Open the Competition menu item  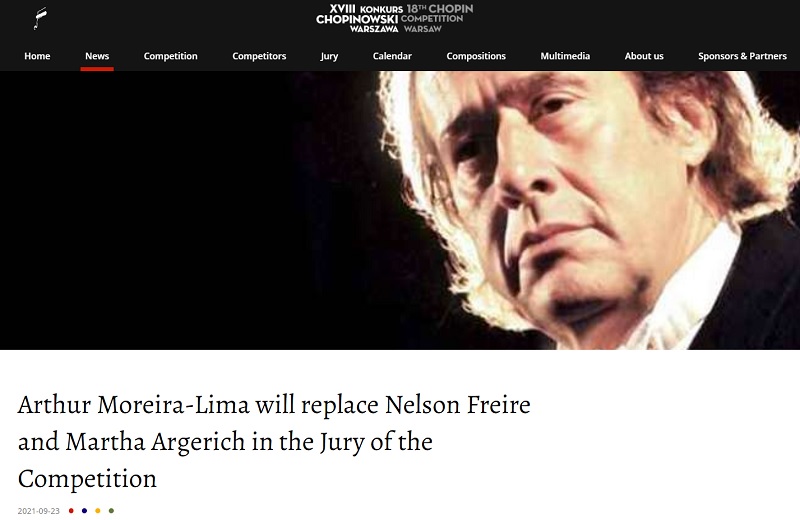(x=170, y=56)
